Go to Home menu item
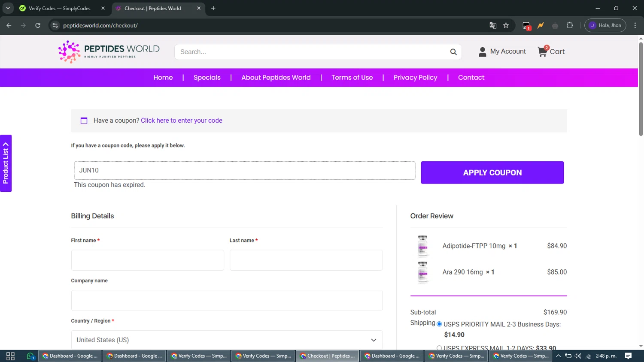644x362 pixels. pos(163,78)
